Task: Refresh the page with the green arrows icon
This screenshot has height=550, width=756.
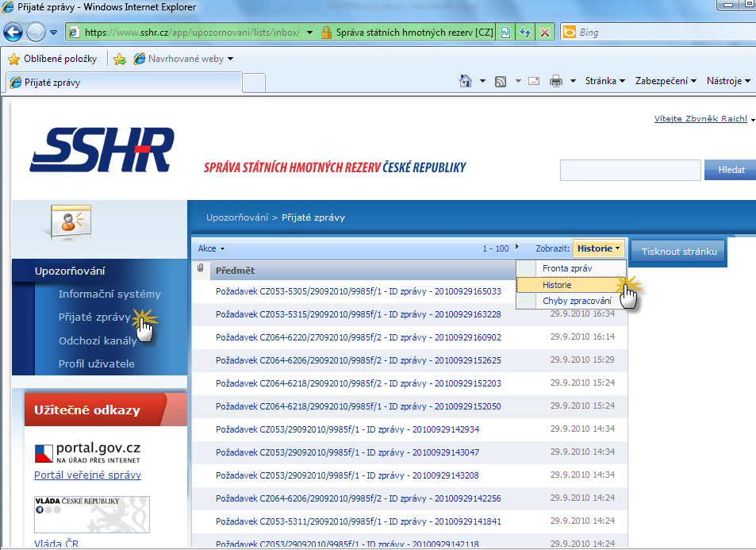Action: [525, 33]
